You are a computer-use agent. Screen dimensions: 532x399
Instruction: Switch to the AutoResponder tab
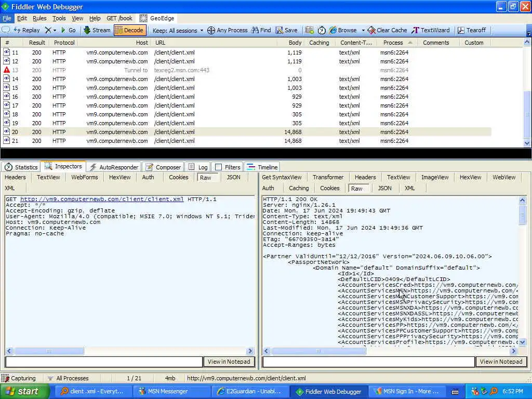[114, 167]
